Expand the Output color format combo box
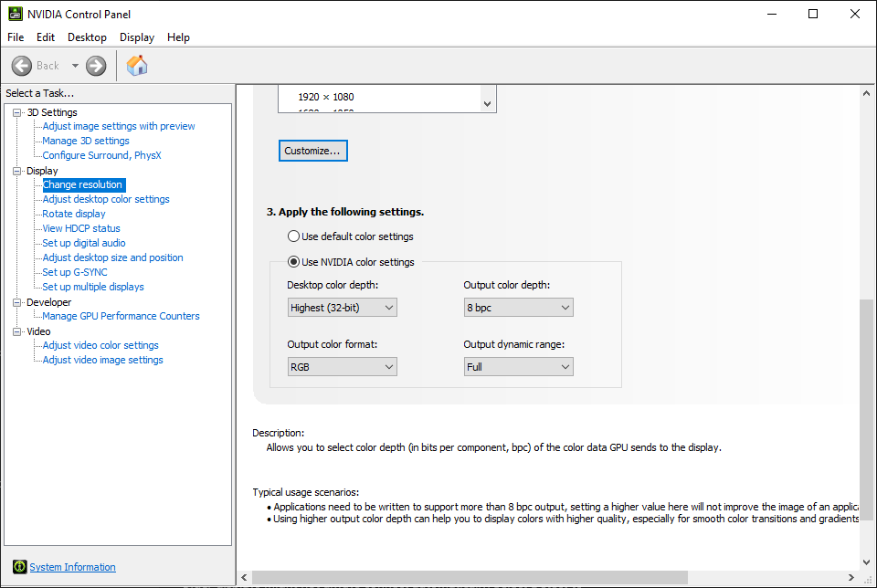The image size is (877, 588). 342,367
